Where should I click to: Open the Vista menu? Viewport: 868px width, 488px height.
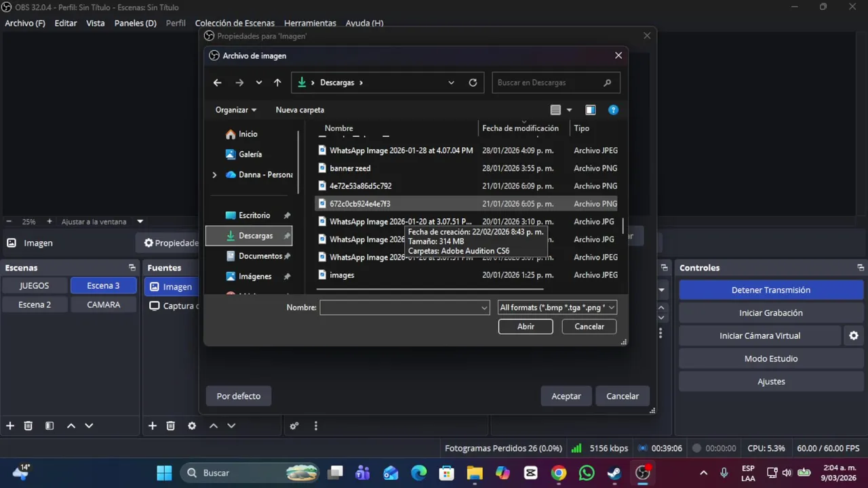96,23
